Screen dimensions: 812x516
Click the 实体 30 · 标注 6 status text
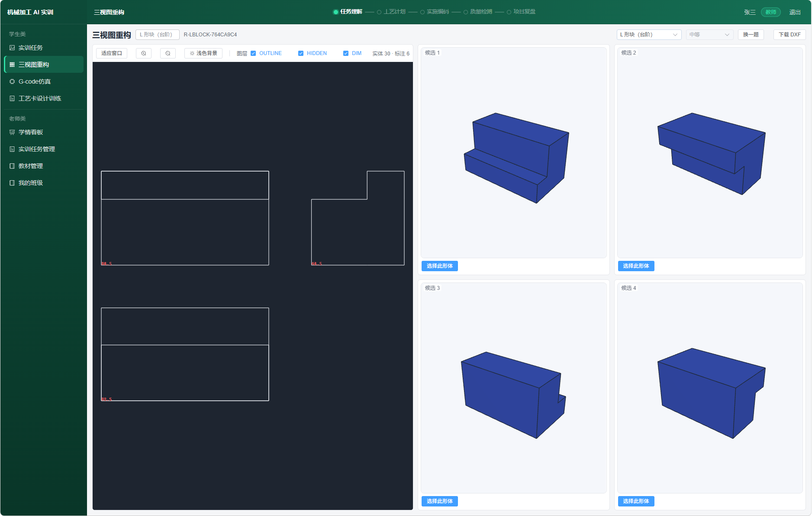tap(391, 54)
